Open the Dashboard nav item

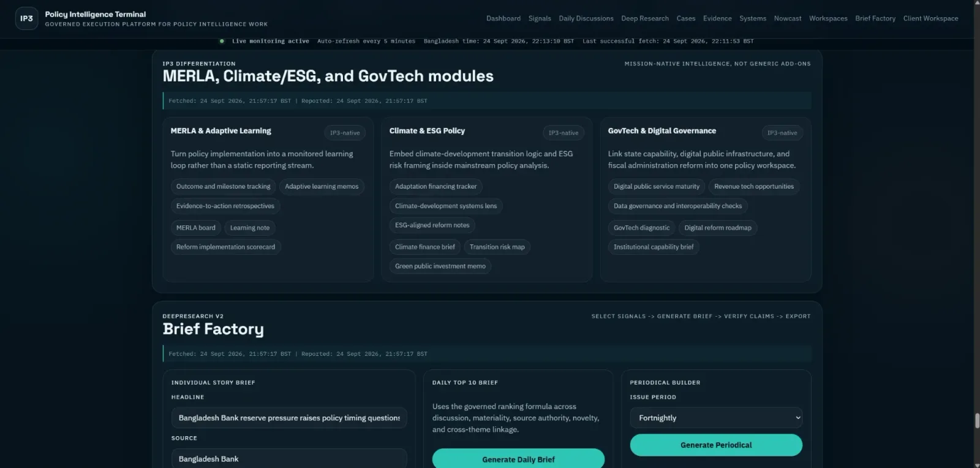(x=503, y=18)
